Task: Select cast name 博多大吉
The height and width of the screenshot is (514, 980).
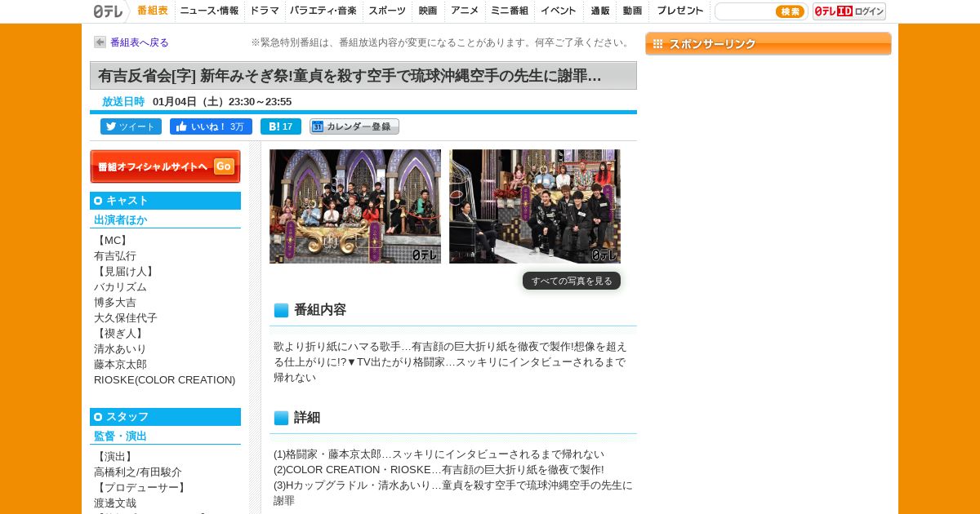Action: click(115, 303)
